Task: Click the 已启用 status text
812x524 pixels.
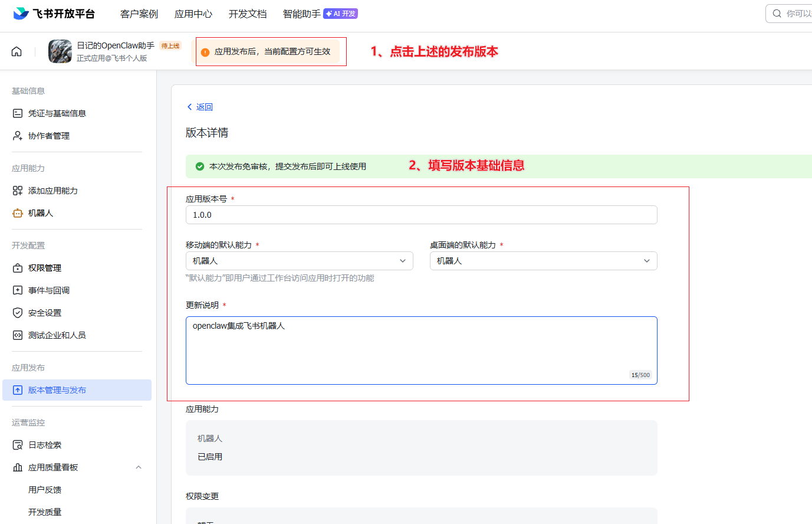Action: pyautogui.click(x=210, y=457)
